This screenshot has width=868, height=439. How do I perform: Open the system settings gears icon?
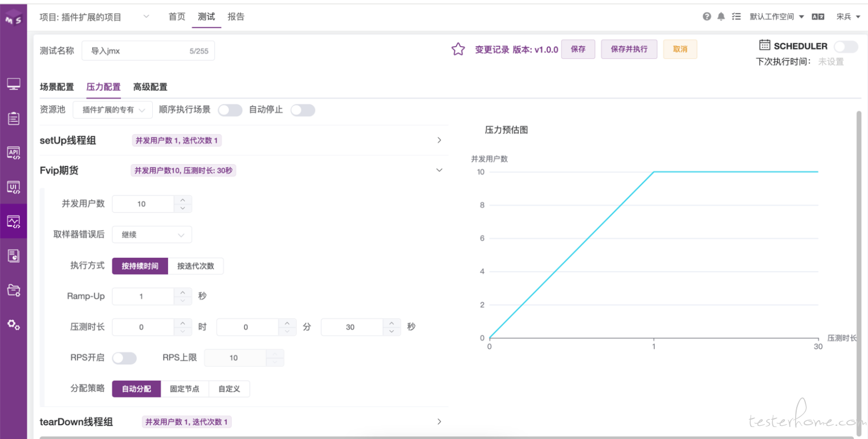tap(14, 325)
